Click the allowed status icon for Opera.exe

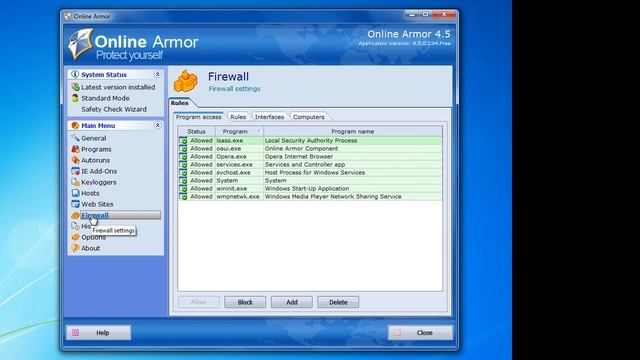pyautogui.click(x=183, y=156)
